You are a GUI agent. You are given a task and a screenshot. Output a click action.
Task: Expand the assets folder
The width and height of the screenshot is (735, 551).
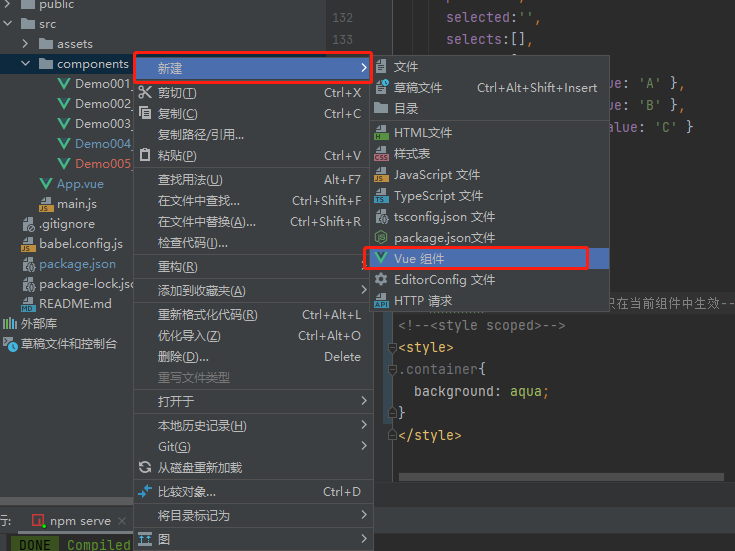[25, 43]
